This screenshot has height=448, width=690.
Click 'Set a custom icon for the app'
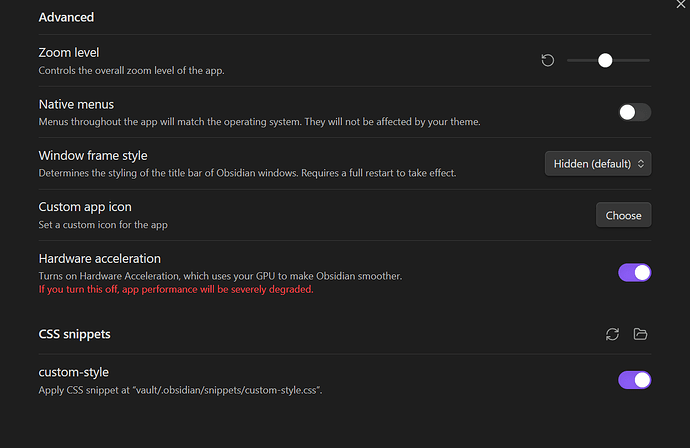(x=103, y=225)
